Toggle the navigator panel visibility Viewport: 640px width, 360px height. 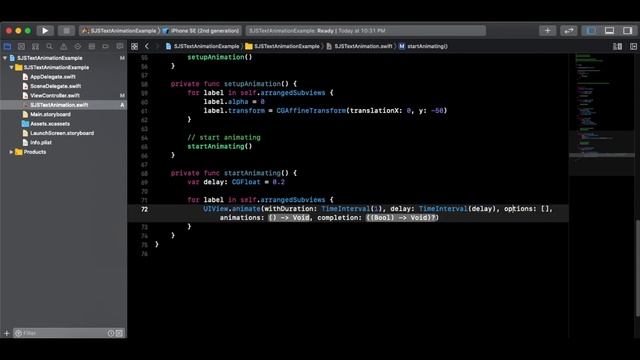coord(591,31)
